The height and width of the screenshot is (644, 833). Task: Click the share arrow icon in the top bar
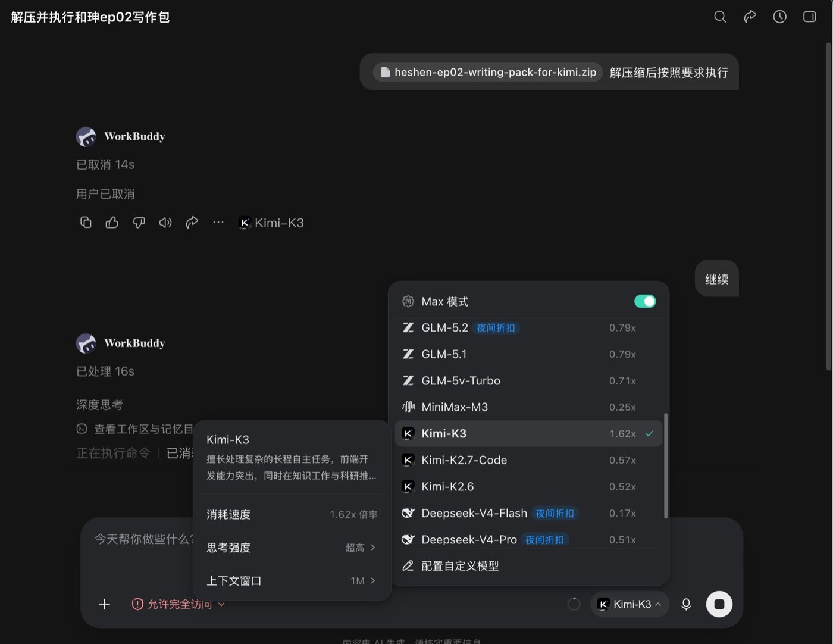point(750,17)
